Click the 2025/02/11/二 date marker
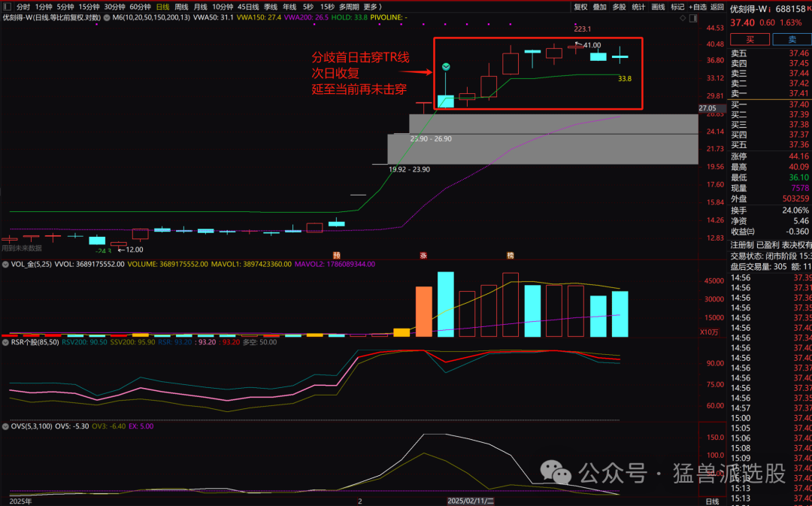The image size is (812, 506). 471,501
